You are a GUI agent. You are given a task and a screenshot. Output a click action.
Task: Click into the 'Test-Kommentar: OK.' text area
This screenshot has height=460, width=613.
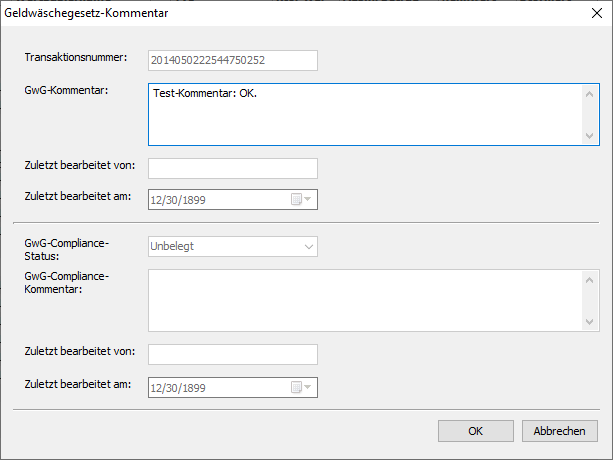(364, 114)
